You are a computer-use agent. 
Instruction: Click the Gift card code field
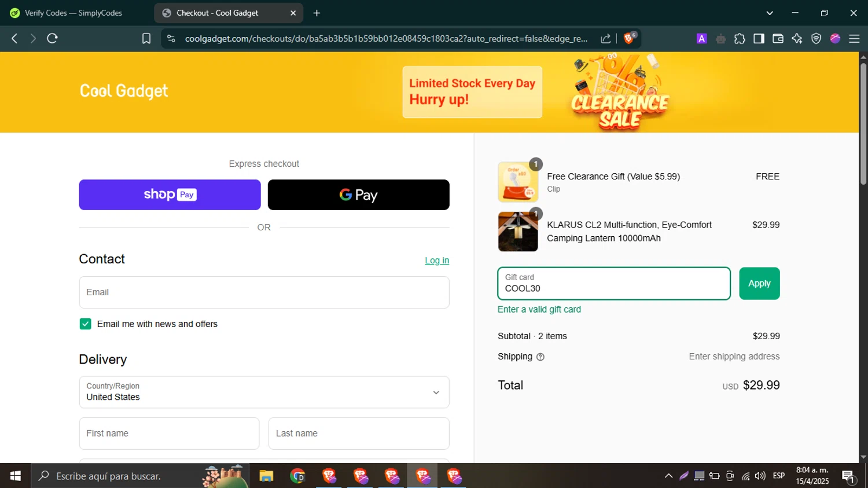tap(614, 284)
